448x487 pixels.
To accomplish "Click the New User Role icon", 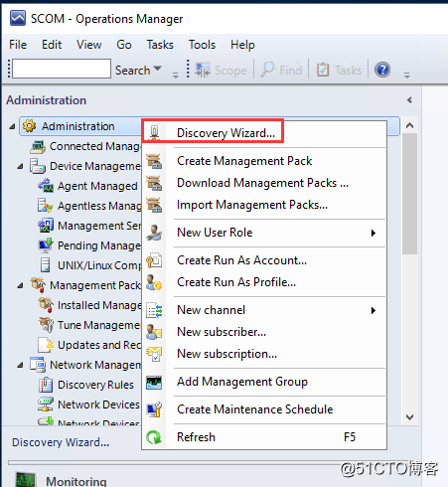I will [154, 233].
